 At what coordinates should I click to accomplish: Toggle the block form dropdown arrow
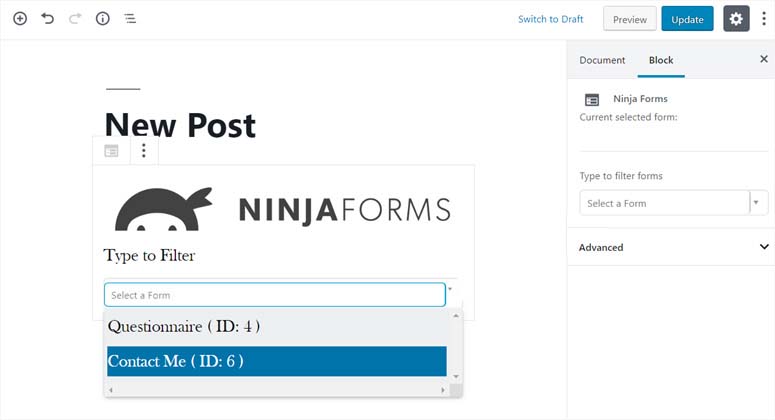pos(450,289)
